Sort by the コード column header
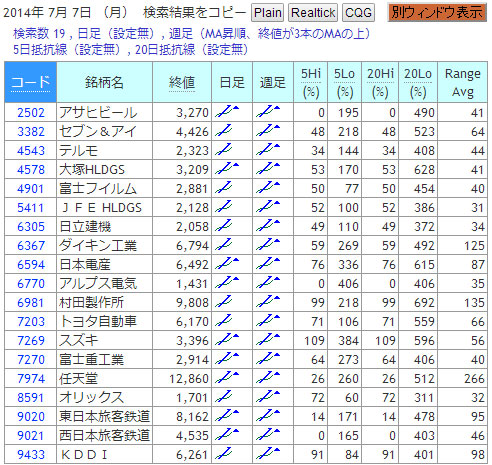The height and width of the screenshot is (465, 492). (30, 82)
